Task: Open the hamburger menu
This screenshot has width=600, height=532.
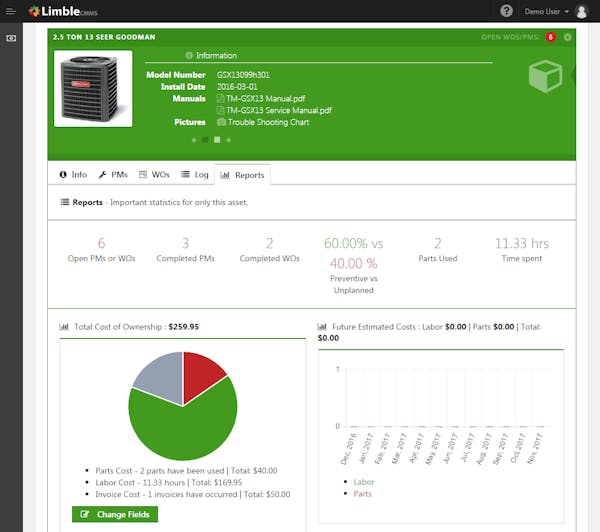Action: 11,11
